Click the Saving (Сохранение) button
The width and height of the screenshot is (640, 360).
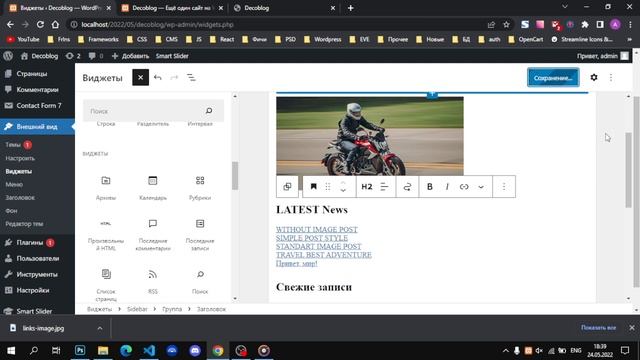click(x=553, y=78)
